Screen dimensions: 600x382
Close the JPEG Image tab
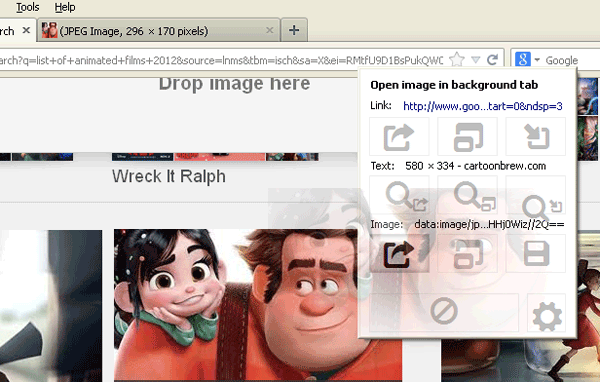click(270, 30)
